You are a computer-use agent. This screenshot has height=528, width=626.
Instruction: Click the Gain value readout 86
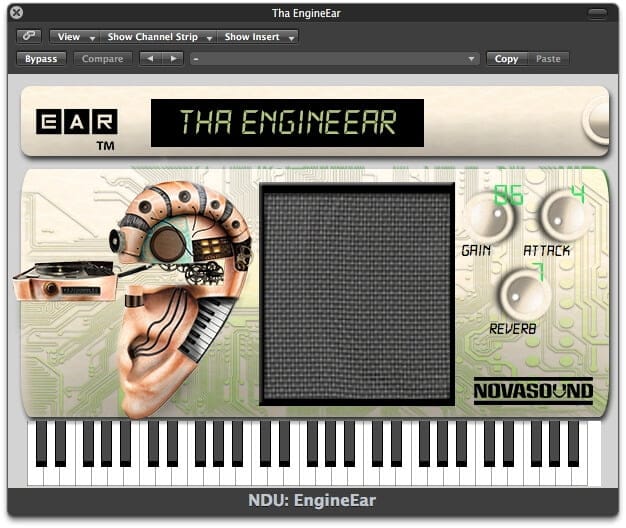508,195
